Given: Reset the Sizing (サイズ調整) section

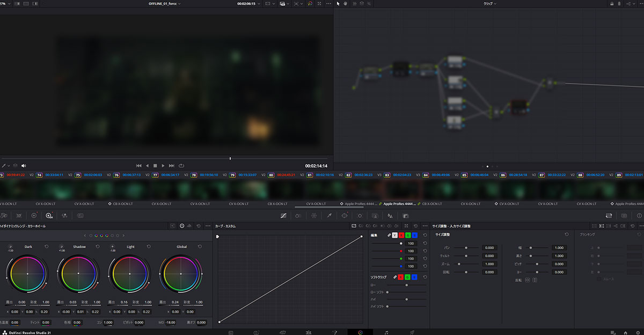Looking at the screenshot, I should 567,235.
